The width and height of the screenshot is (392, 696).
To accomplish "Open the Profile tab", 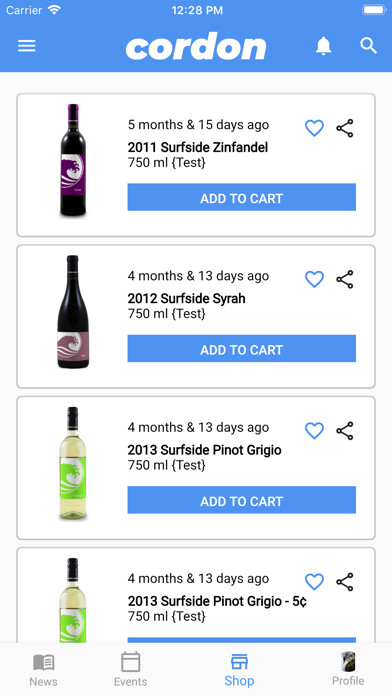I will click(348, 669).
